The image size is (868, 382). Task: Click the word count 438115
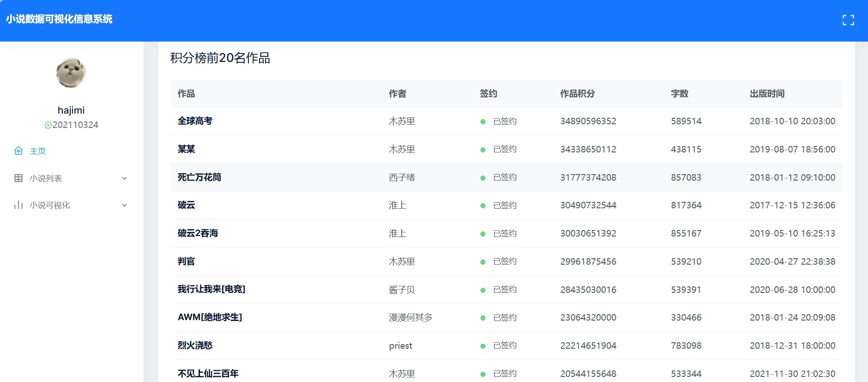[x=686, y=149]
